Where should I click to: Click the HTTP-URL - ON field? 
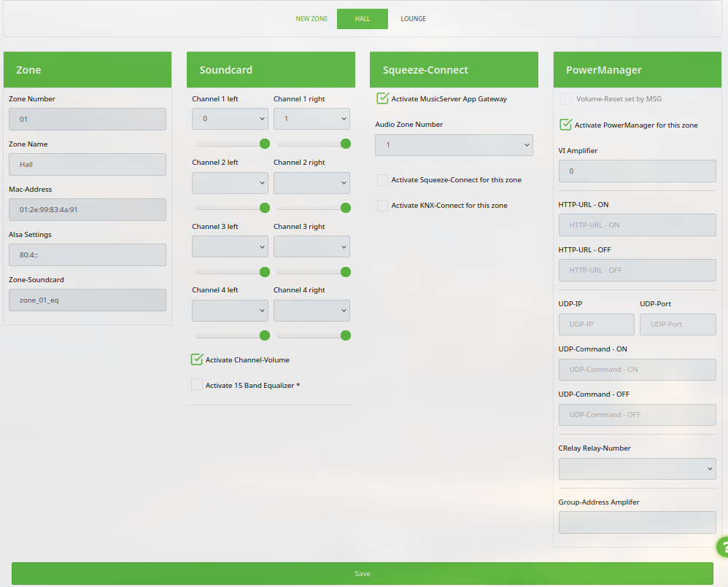coord(637,225)
